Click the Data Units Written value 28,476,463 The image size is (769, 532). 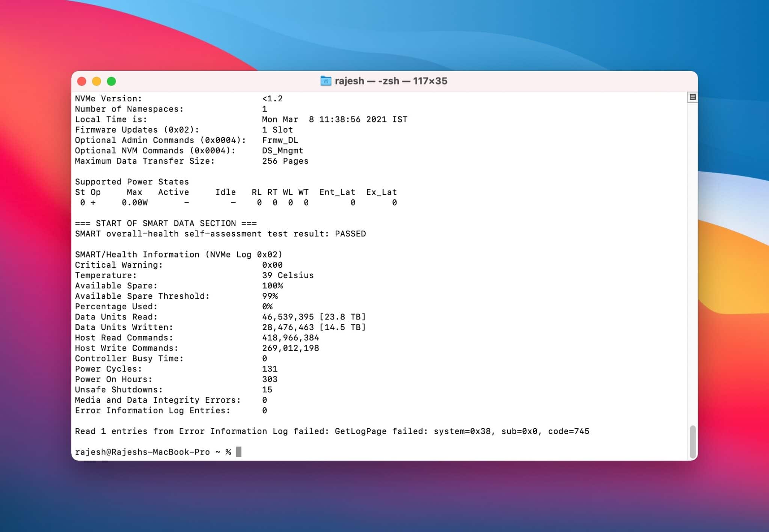tap(288, 327)
